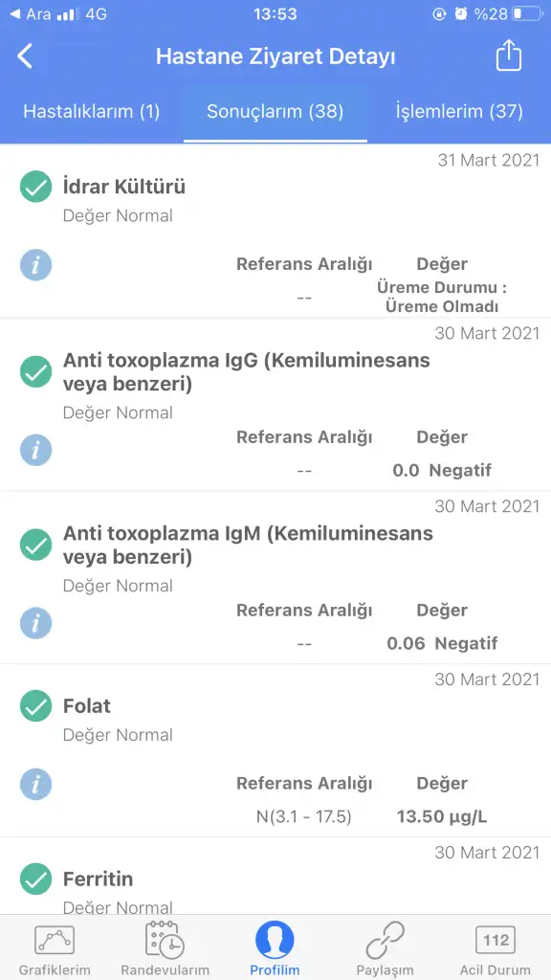
Task: Open info icon for İdrar Kültürü
Action: point(35,266)
